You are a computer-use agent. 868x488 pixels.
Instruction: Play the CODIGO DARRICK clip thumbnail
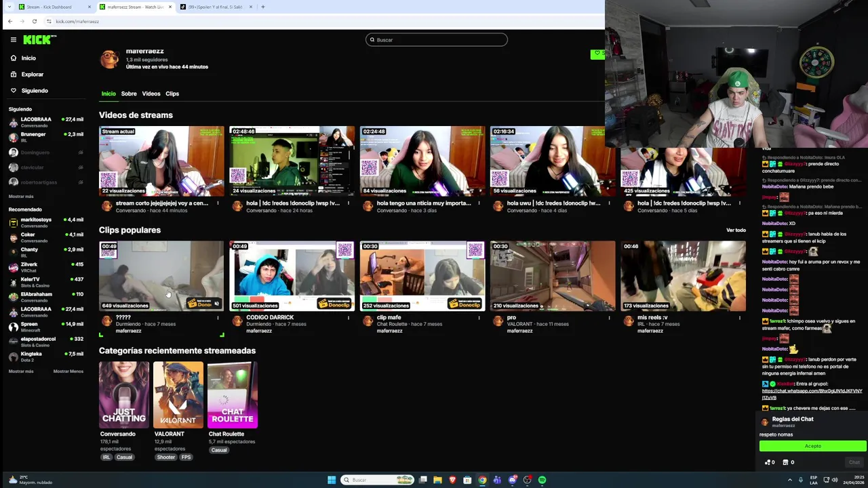coord(292,276)
